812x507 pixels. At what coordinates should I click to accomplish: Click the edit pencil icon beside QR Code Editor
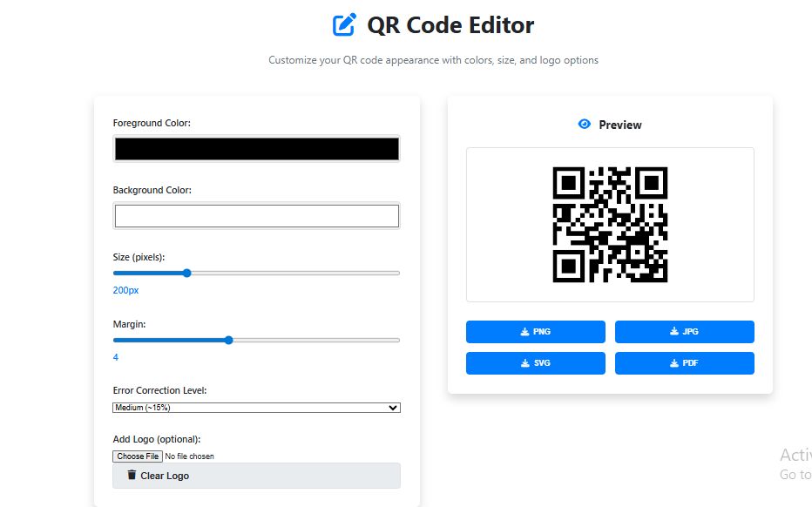pyautogui.click(x=344, y=24)
